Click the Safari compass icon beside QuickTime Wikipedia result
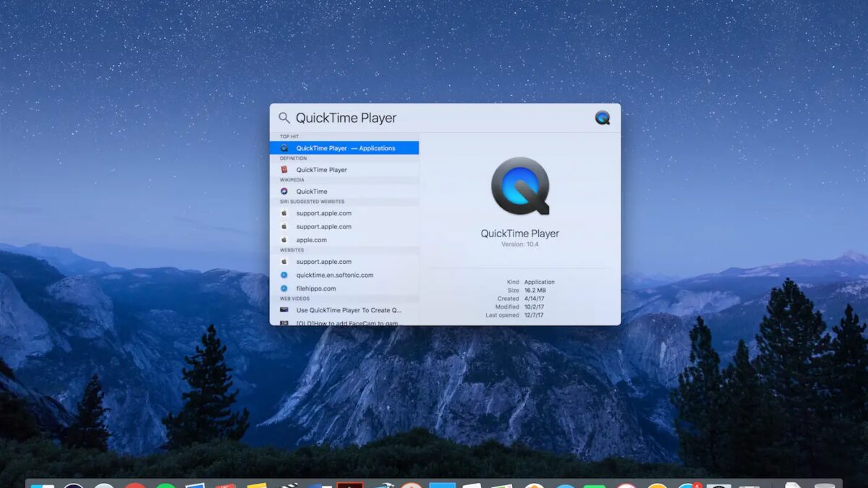868x488 pixels. pyautogui.click(x=284, y=192)
